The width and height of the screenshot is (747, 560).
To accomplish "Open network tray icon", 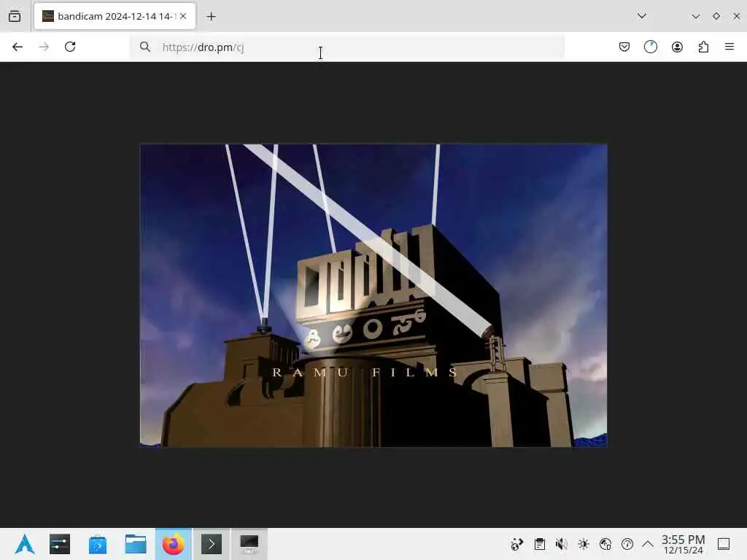I will click(605, 544).
